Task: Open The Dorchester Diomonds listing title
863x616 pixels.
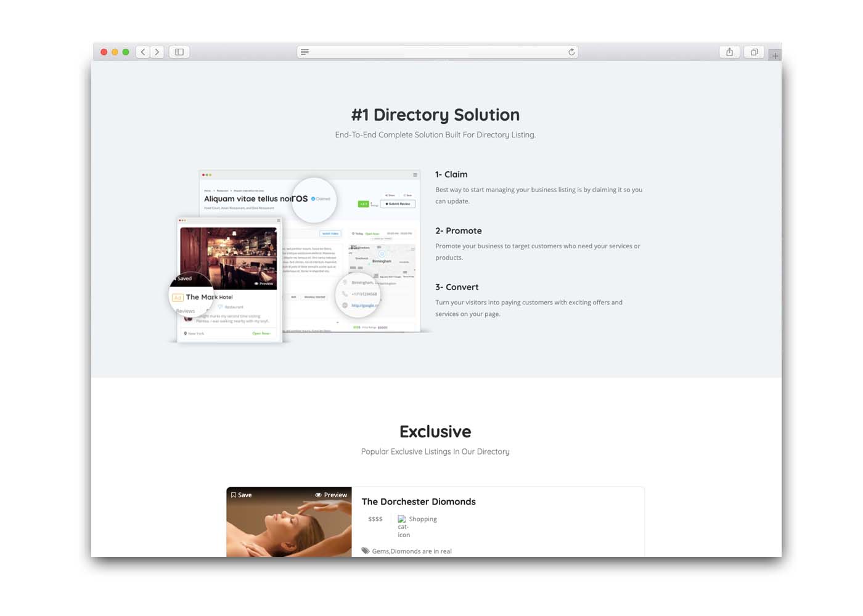Action: [x=419, y=501]
